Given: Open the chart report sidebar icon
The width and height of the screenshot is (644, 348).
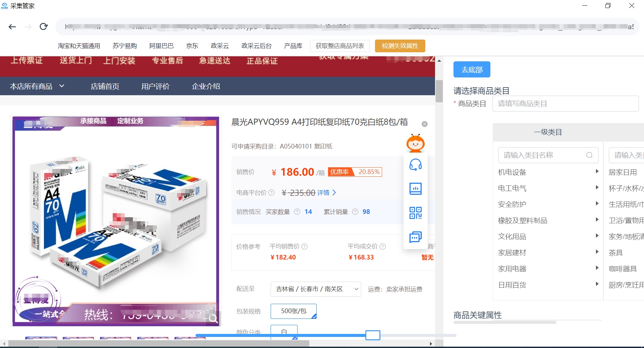Looking at the screenshot, I should pyautogui.click(x=416, y=189).
